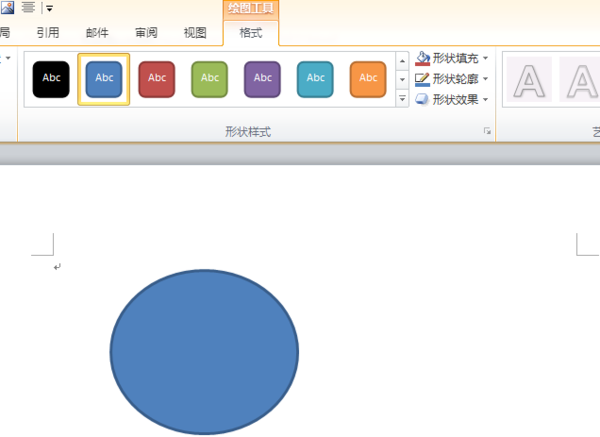Switch to the 视图 tab
The image size is (600, 437).
195,33
